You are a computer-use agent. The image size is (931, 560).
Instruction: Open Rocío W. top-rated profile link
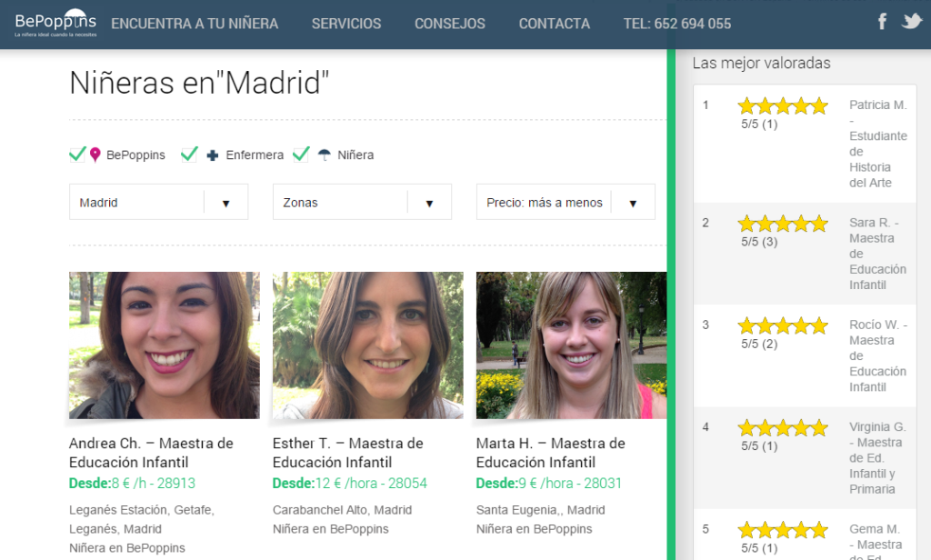tap(877, 355)
